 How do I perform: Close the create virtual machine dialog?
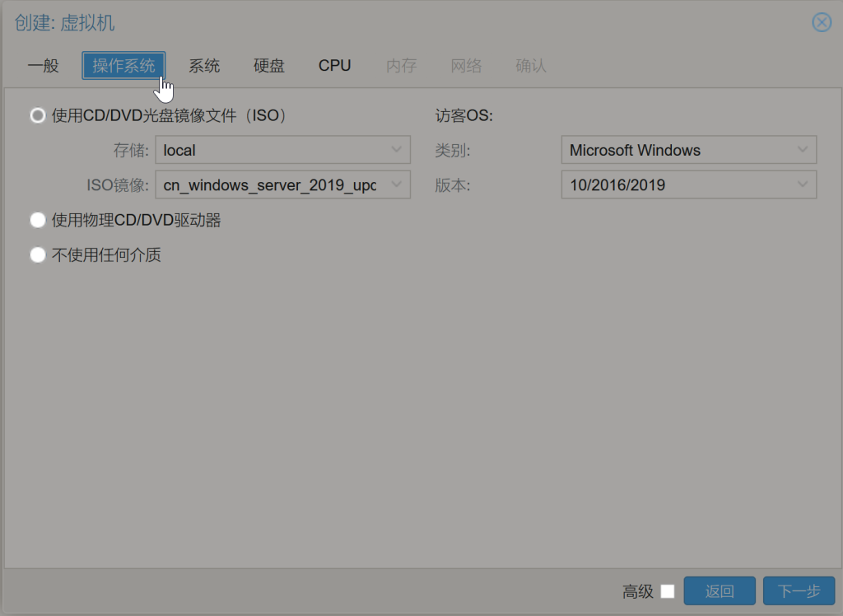[x=822, y=22]
